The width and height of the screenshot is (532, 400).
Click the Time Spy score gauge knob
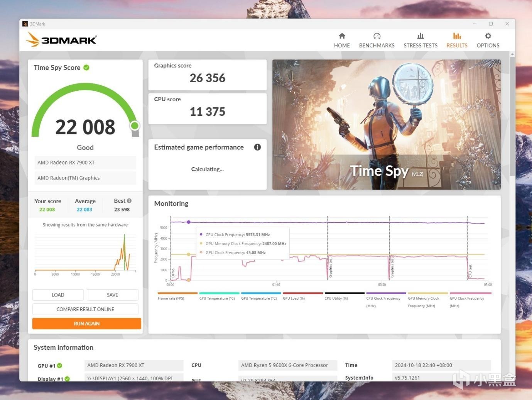pos(135,125)
